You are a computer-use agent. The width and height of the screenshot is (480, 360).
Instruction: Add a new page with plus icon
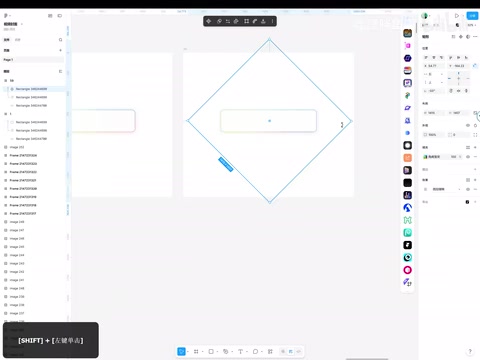(x=60, y=50)
